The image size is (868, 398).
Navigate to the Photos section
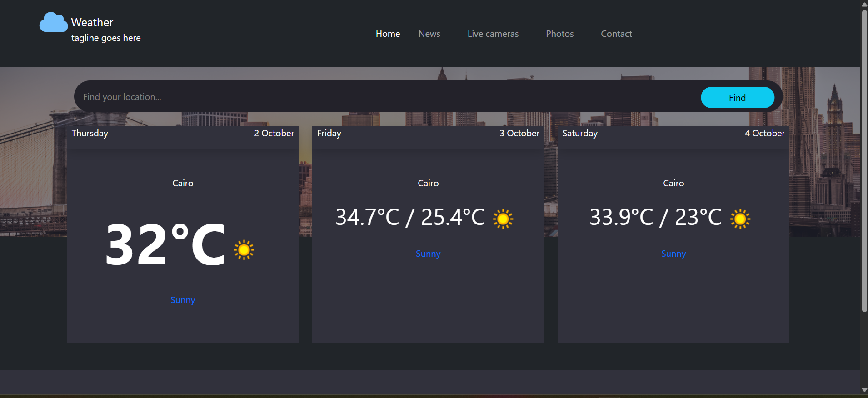[x=559, y=34]
